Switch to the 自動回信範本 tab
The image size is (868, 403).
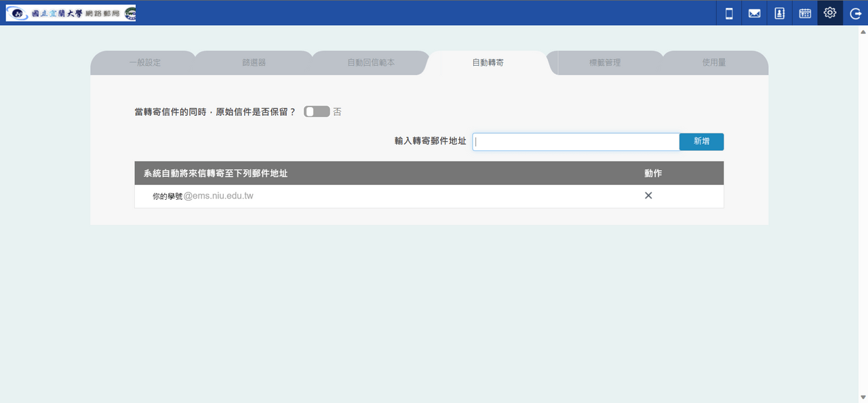371,62
